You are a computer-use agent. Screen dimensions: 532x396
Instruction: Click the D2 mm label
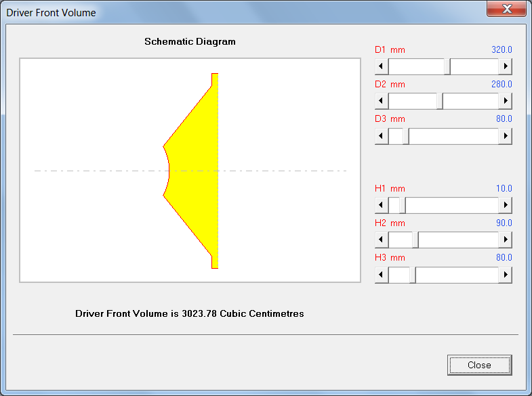390,85
